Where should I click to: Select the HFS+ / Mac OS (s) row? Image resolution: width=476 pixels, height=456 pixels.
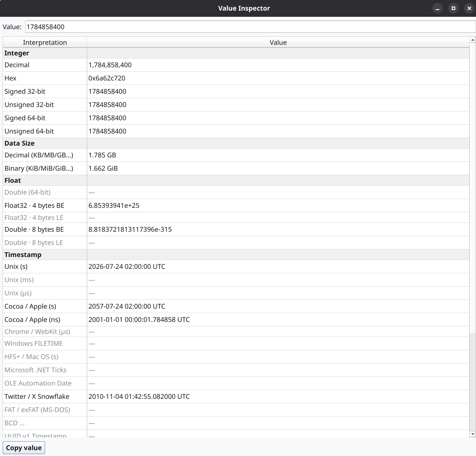pyautogui.click(x=236, y=357)
